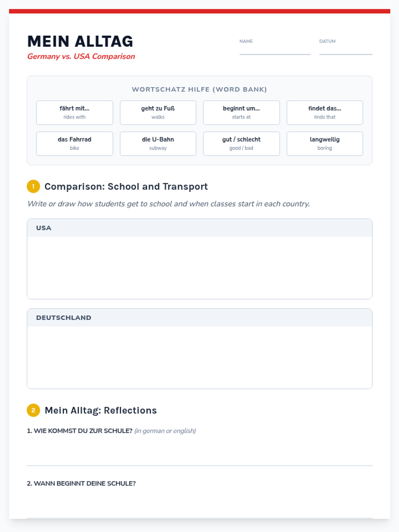Click the 'findet das...' word card

point(325,112)
